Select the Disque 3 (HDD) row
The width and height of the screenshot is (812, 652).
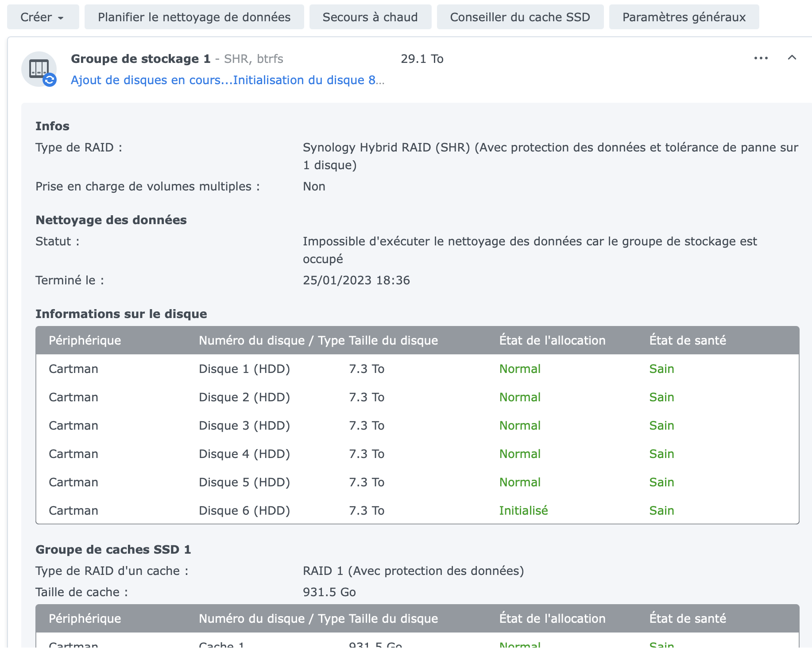(244, 426)
